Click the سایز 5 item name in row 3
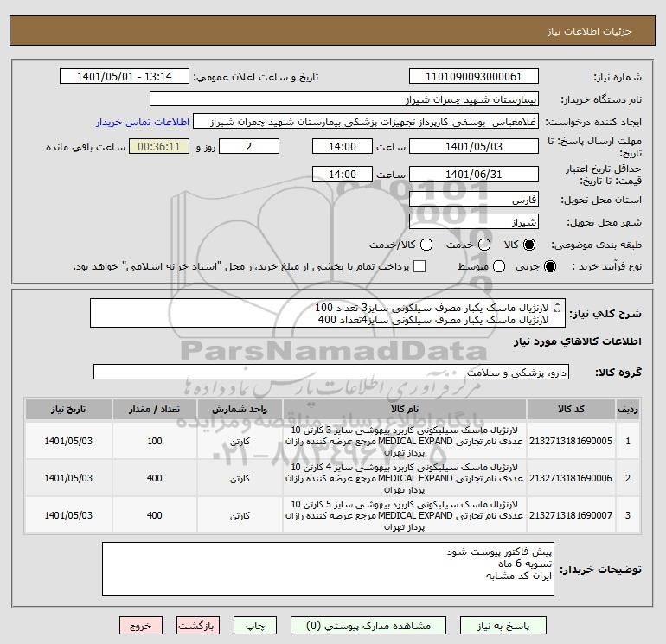Viewport: 666px width, 644px height. coord(405,515)
